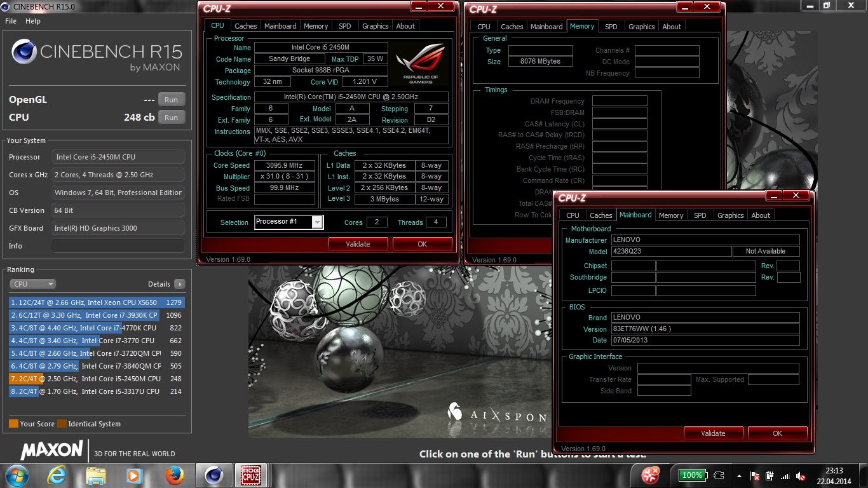Switch to SPD tab in Memory CPU-Z window

pos(611,27)
